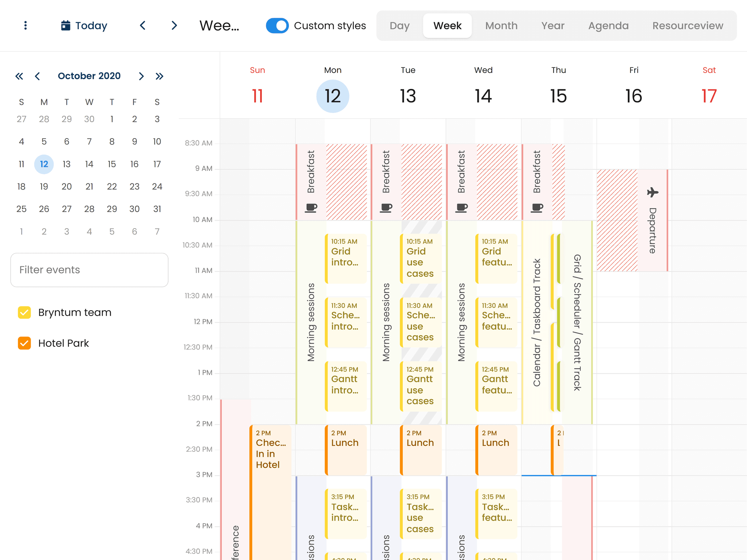
Task: Switch to the Month view tab
Action: click(x=501, y=26)
